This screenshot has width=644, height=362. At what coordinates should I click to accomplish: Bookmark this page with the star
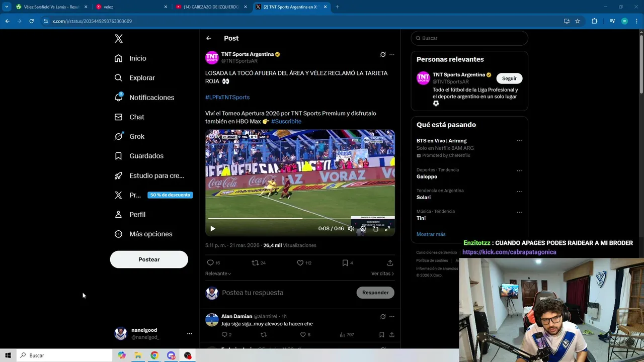tap(578, 21)
